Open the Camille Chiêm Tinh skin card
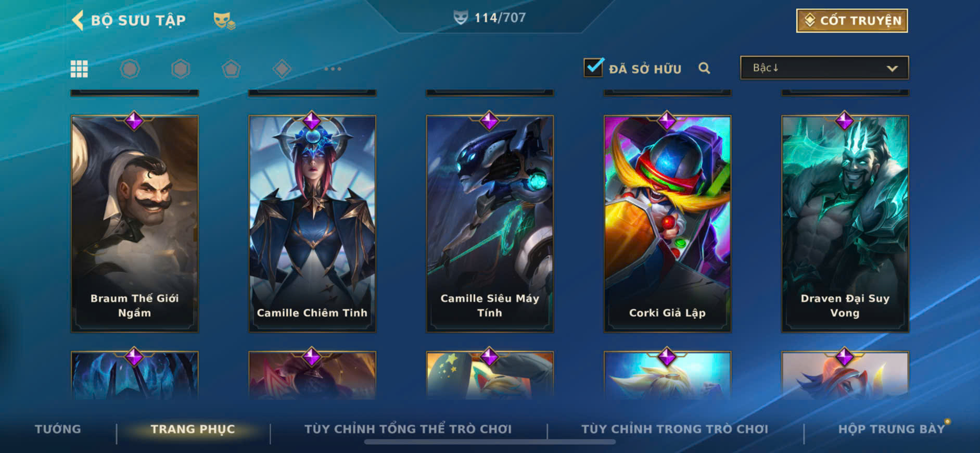Image resolution: width=980 pixels, height=453 pixels. [312, 223]
